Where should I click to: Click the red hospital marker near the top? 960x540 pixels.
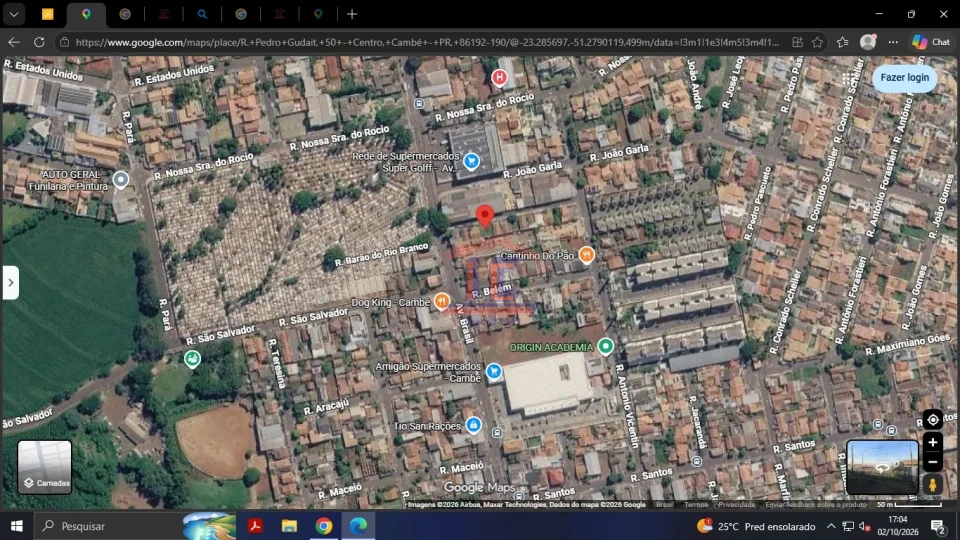(x=499, y=78)
